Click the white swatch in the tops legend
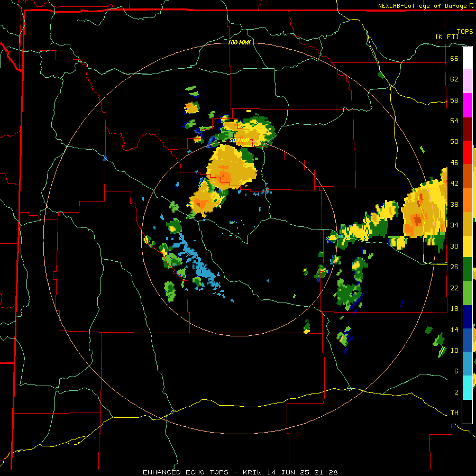 (467, 58)
